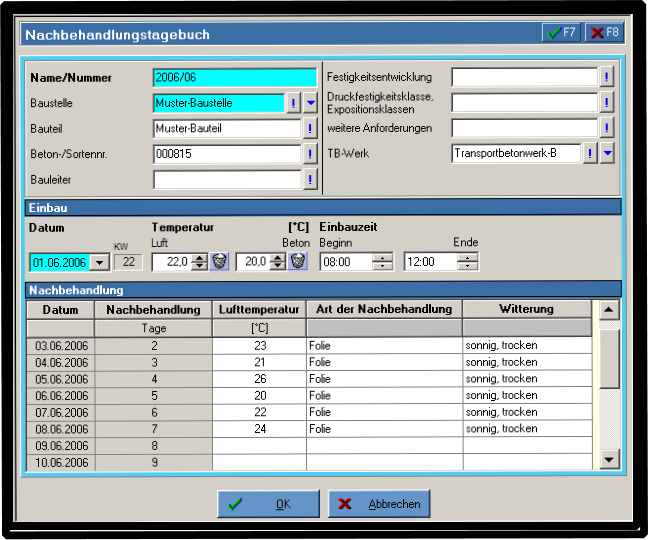The width and height of the screenshot is (648, 540).
Task: Click the exclamation button for Beton-/Sortennr.
Action: [x=310, y=154]
